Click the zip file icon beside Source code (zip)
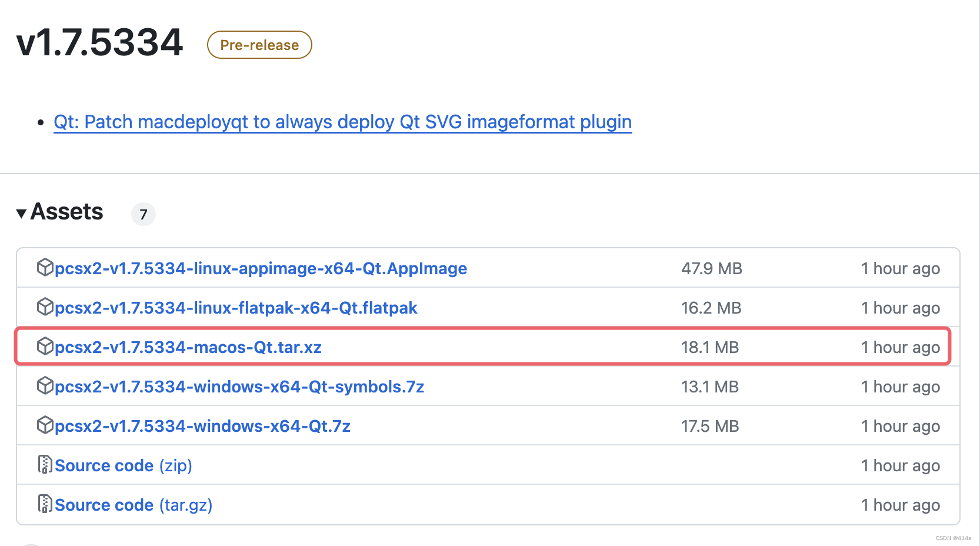 click(45, 465)
